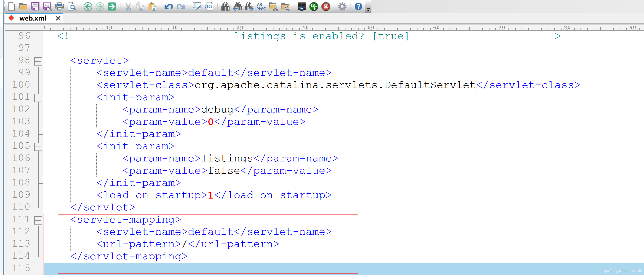Undo the last edit
Screen dimensions: 644x275
pos(168,6)
